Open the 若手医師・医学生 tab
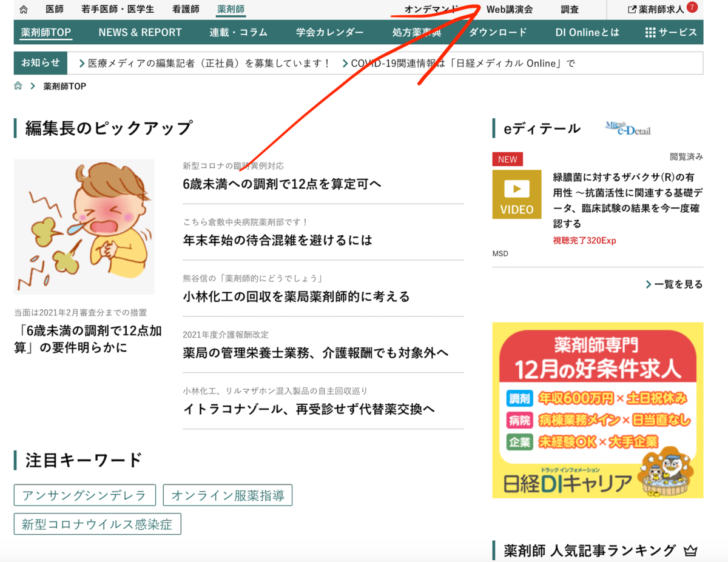This screenshot has width=728, height=562. (118, 10)
